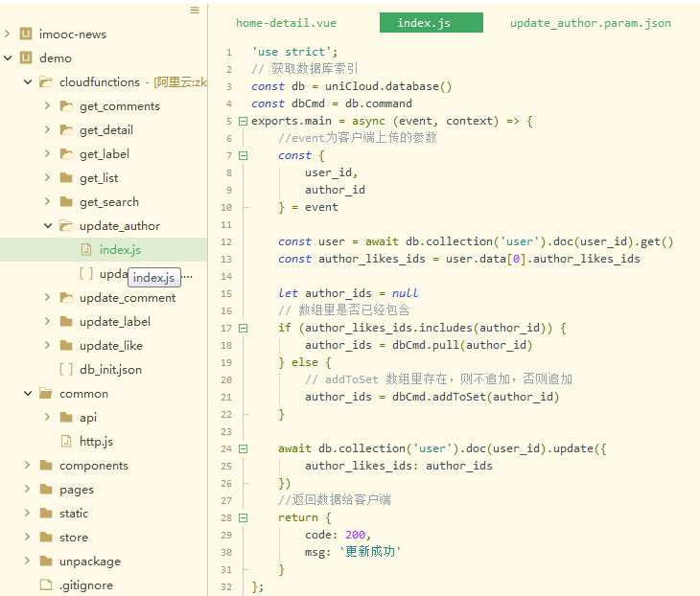Viewport: 700px width, 596px height.
Task: Fold exports.main function at line 5
Action: (243, 121)
